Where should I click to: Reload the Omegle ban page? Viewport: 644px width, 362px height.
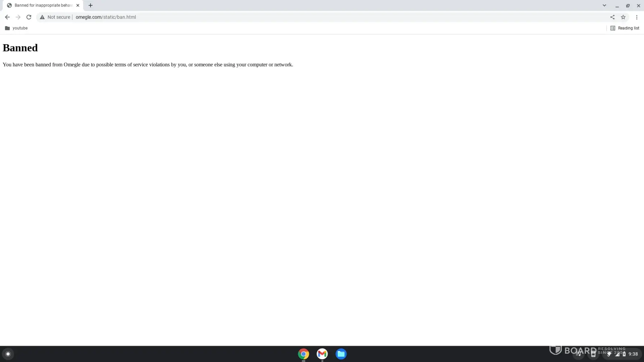[29, 17]
